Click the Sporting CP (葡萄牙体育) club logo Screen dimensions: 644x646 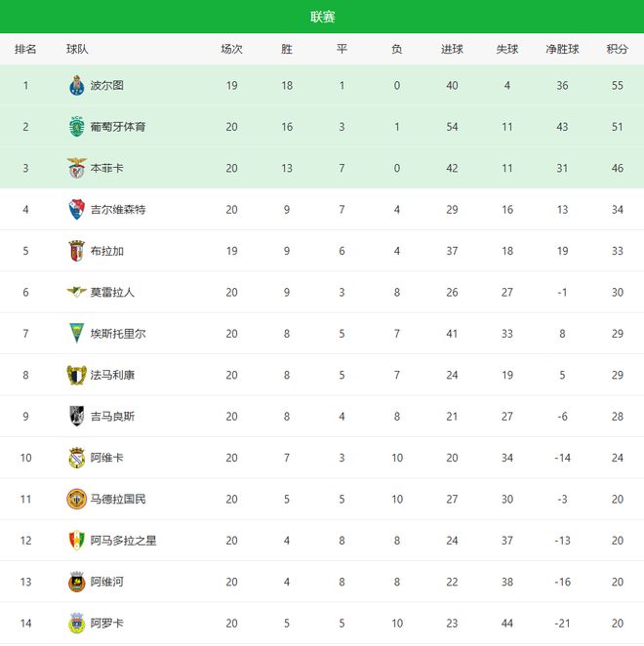pyautogui.click(x=77, y=127)
